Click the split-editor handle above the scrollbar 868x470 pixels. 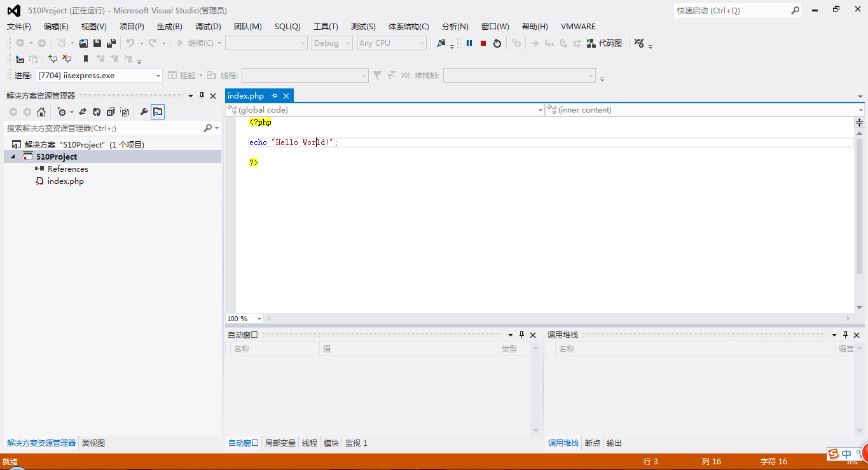click(859, 122)
